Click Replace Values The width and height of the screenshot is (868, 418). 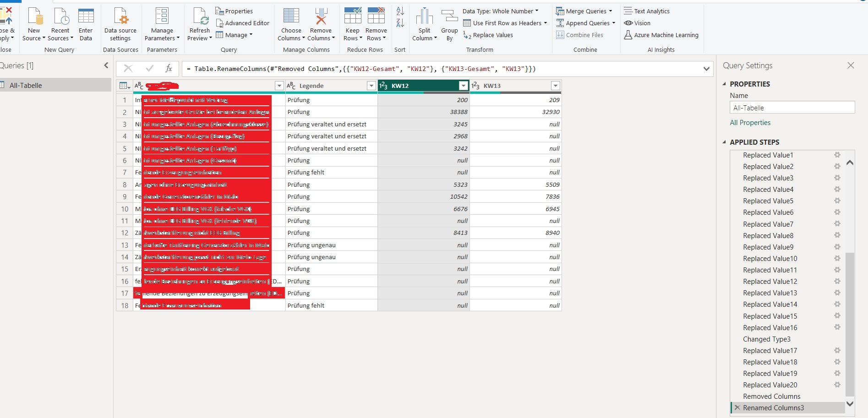point(488,35)
